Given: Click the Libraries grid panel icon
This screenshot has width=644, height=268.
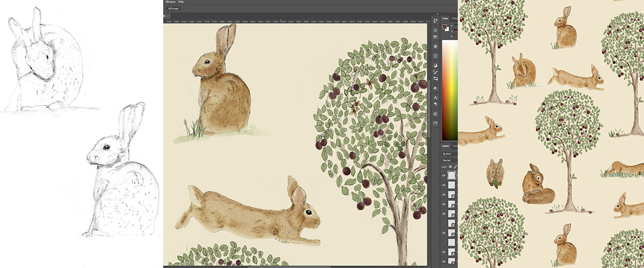Looking at the screenshot, I should (435, 37).
